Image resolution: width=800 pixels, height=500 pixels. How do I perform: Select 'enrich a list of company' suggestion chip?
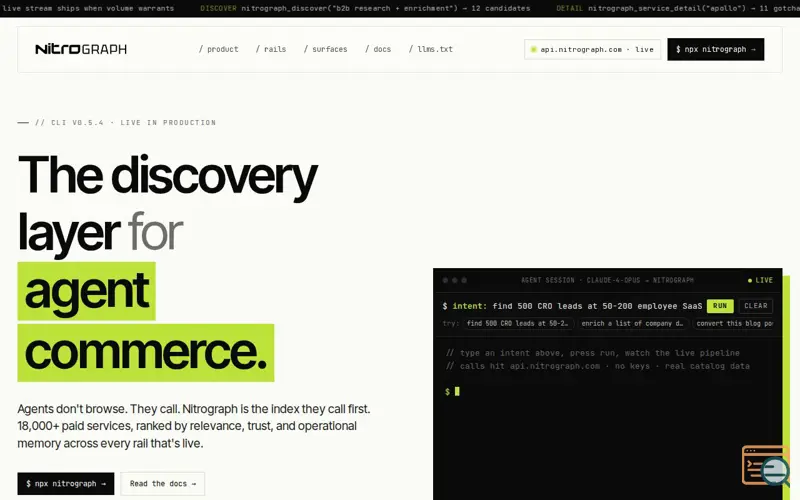click(632, 323)
